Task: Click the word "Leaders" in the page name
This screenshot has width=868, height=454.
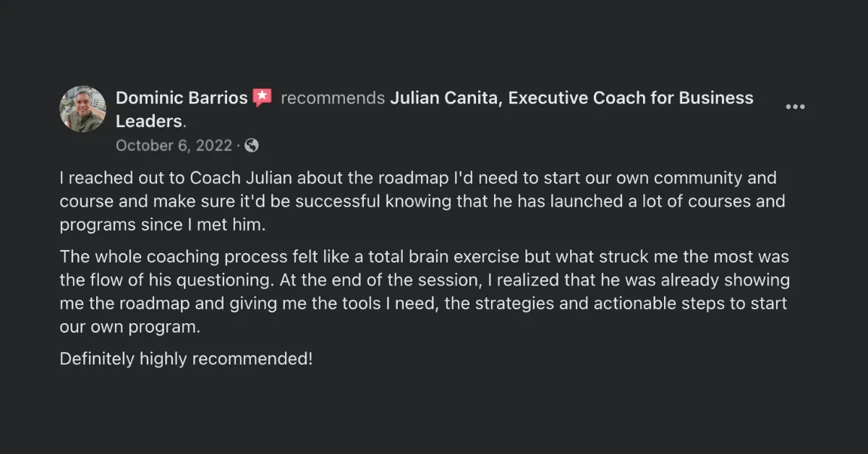Action: (148, 120)
